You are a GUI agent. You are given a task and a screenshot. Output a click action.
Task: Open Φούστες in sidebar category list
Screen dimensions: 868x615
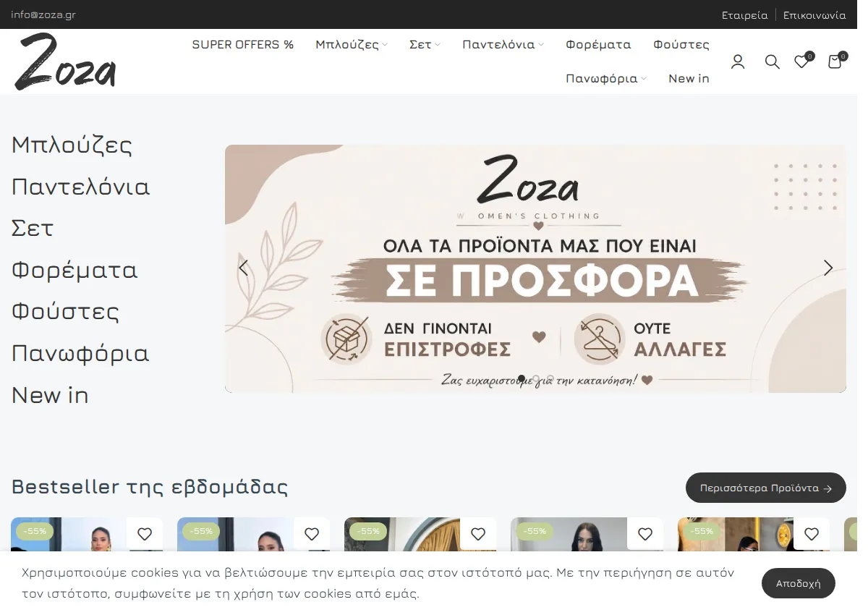pyautogui.click(x=65, y=312)
